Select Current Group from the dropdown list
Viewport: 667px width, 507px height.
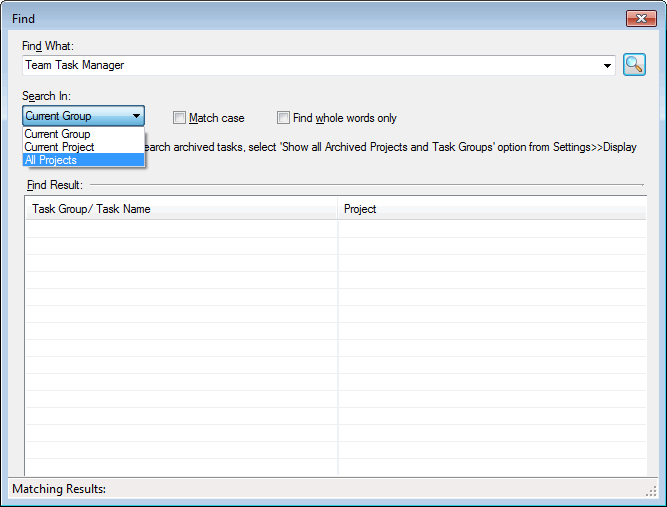click(x=57, y=134)
